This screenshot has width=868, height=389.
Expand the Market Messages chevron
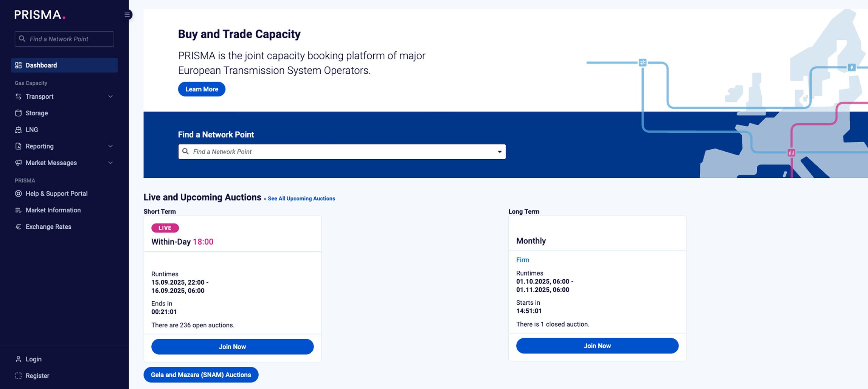[110, 163]
